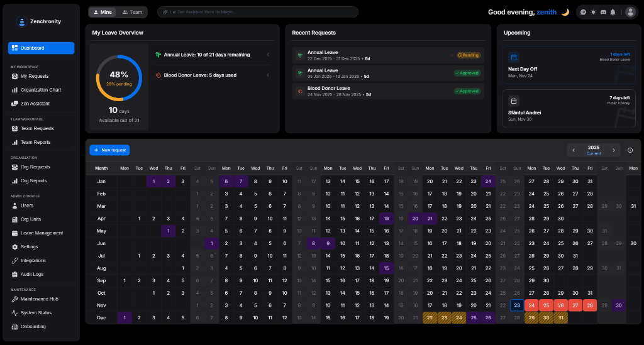Click Approved badge on Blood Donor Leave
The width and height of the screenshot is (644, 345).
[467, 91]
